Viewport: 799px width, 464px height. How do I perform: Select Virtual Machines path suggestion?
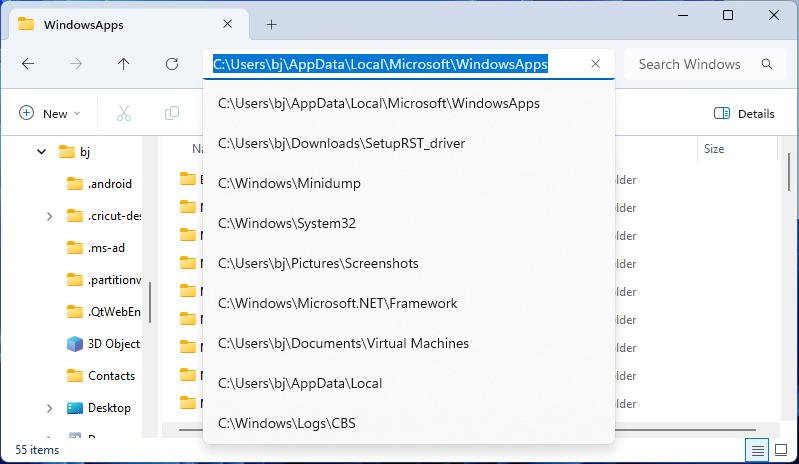coord(409,343)
